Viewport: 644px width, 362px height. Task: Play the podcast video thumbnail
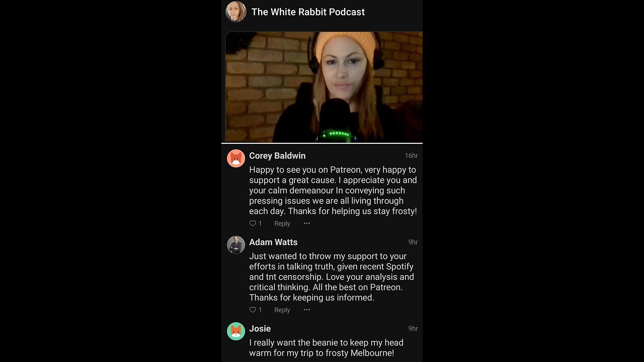pos(324,87)
